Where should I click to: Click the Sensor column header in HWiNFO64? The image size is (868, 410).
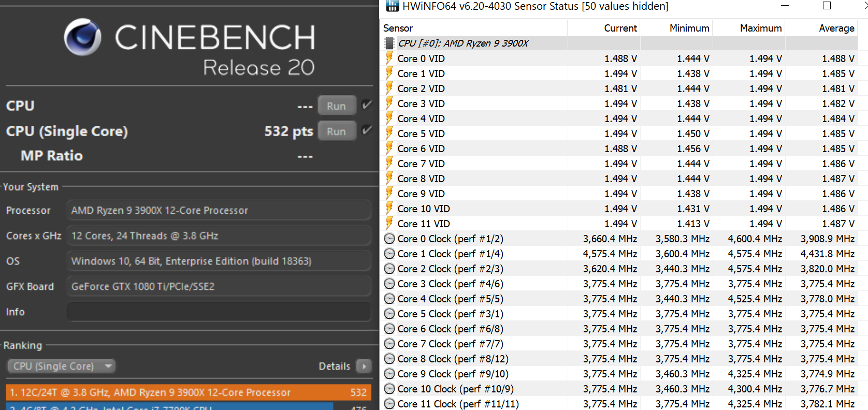(474, 28)
